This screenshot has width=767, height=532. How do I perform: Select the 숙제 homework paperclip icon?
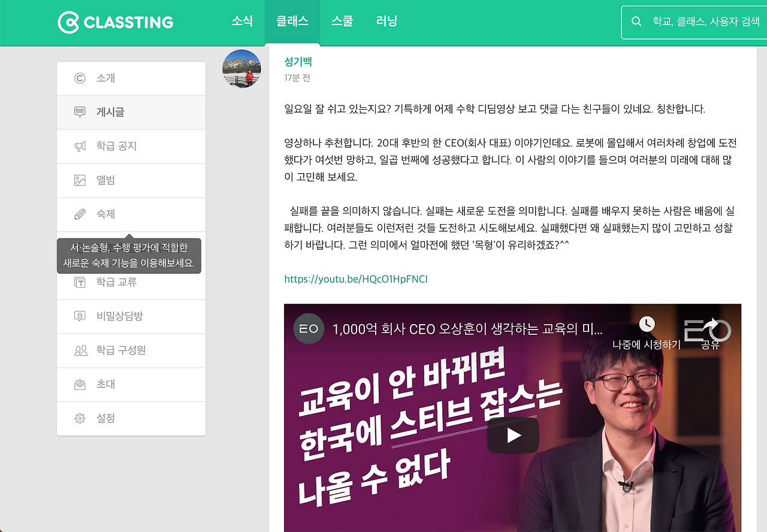[80, 214]
